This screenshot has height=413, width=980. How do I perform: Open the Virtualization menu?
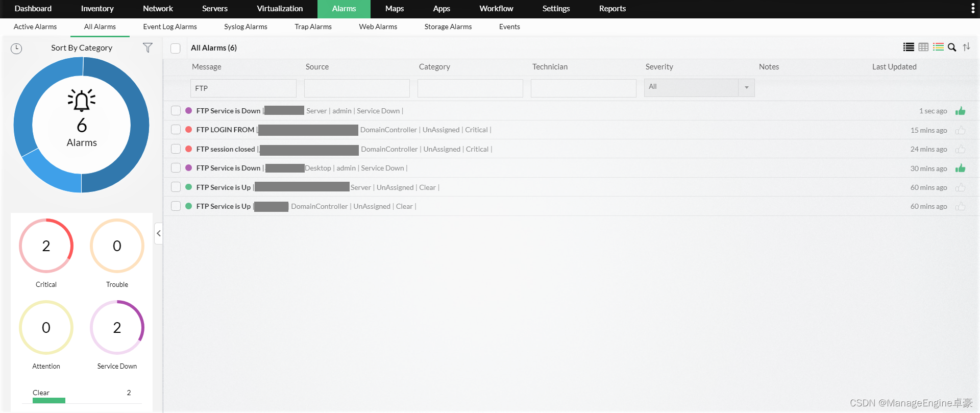[x=280, y=9]
